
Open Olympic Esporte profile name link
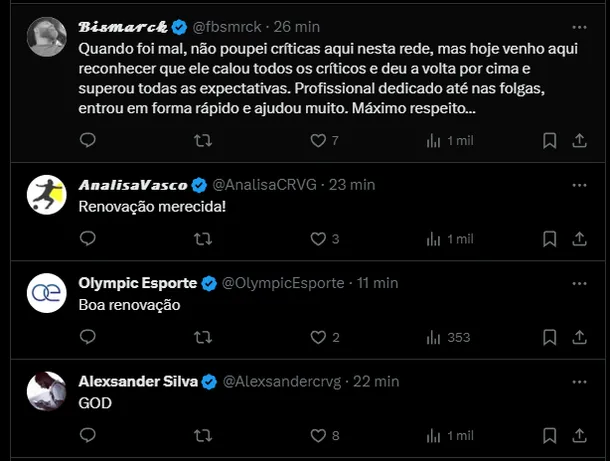click(x=137, y=283)
